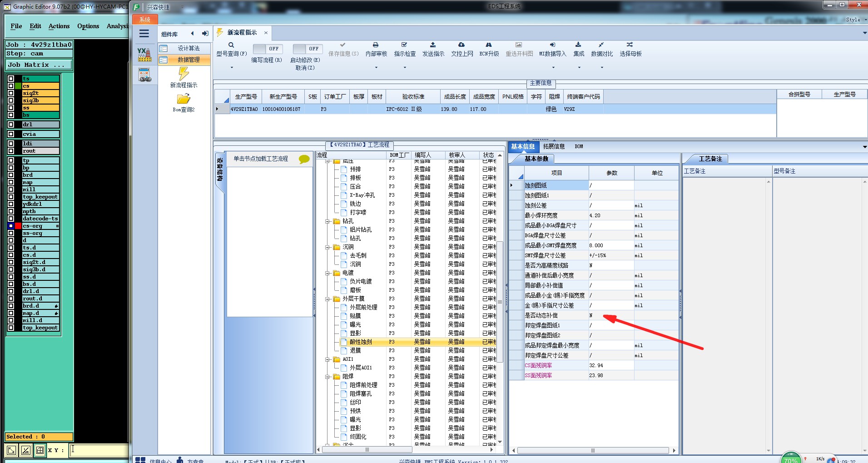
Task: Click the grid icon beside X Y field
Action: click(40, 450)
